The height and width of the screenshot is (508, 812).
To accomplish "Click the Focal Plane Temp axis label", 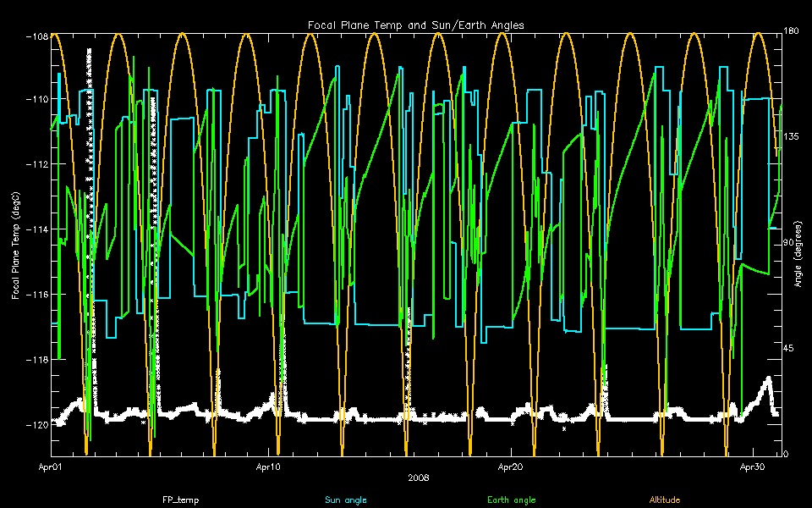I will click(16, 246).
